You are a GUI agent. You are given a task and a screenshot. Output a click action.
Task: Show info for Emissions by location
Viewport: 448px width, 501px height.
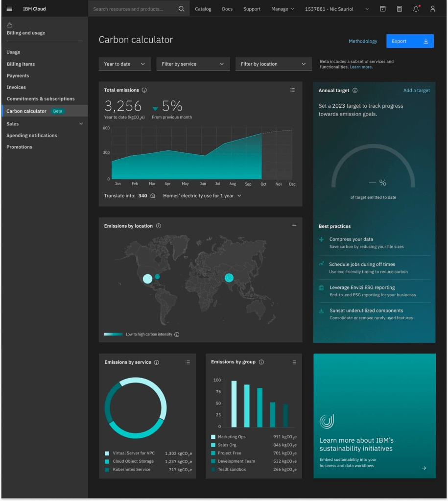click(159, 226)
